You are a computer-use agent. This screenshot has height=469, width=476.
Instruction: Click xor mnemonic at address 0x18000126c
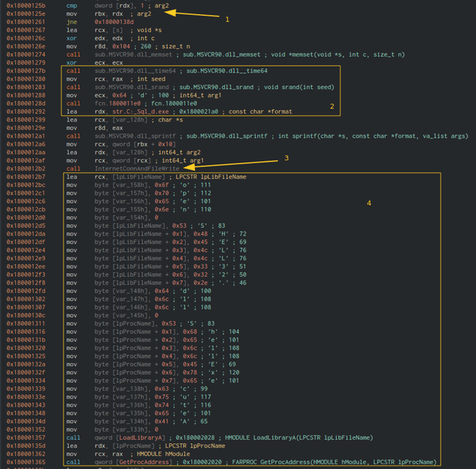[72, 38]
